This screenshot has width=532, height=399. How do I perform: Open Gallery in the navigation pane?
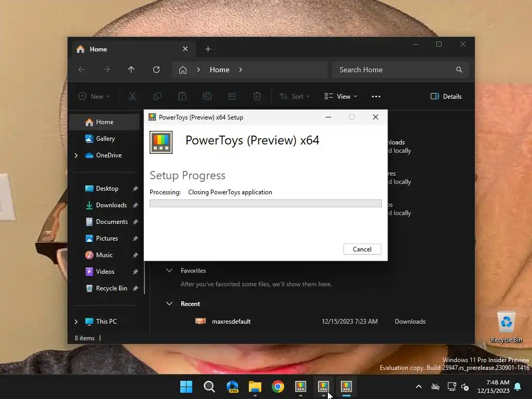click(x=104, y=138)
